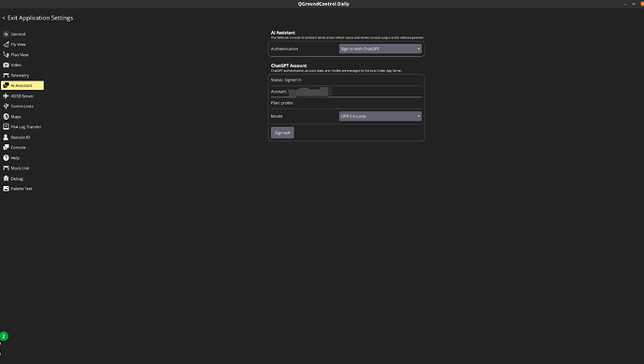Open the Maps globe entry

(x=6, y=116)
